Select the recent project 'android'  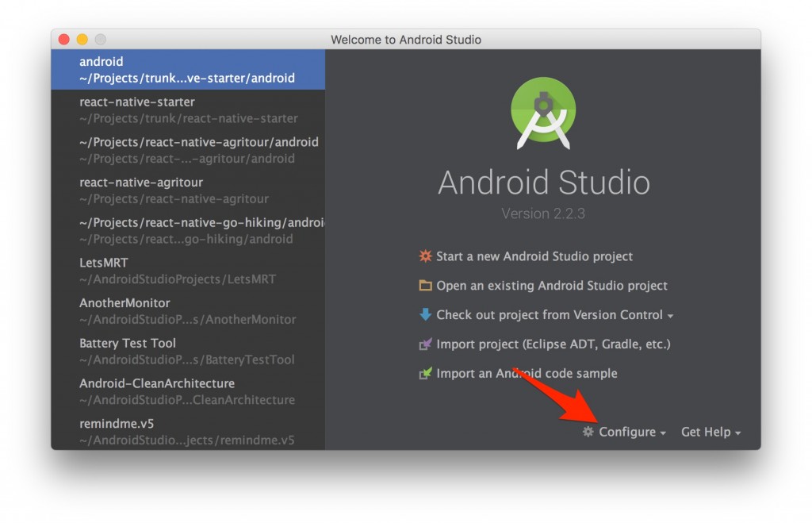click(188, 70)
